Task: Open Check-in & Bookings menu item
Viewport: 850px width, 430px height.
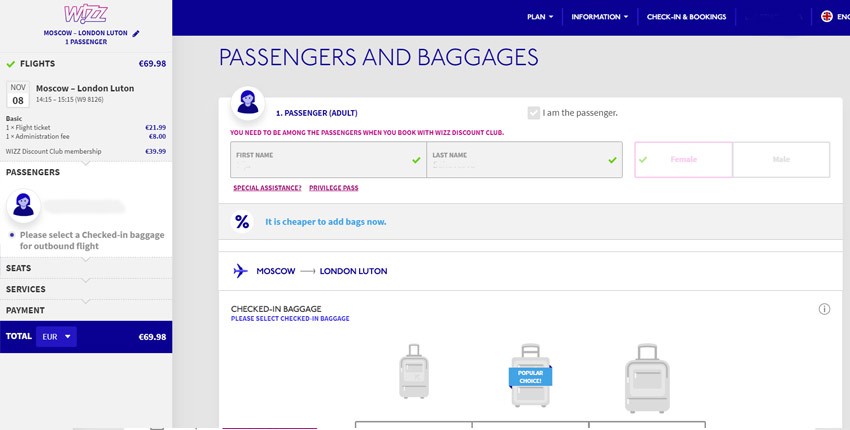Action: [686, 17]
